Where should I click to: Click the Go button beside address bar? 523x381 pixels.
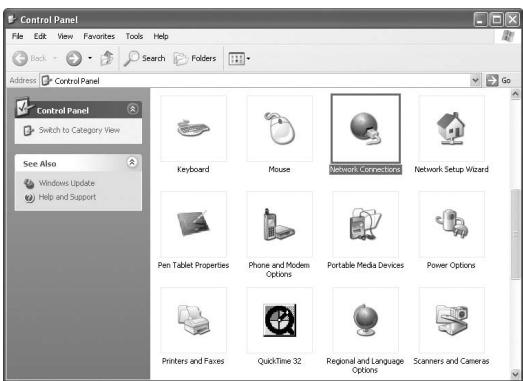click(499, 80)
